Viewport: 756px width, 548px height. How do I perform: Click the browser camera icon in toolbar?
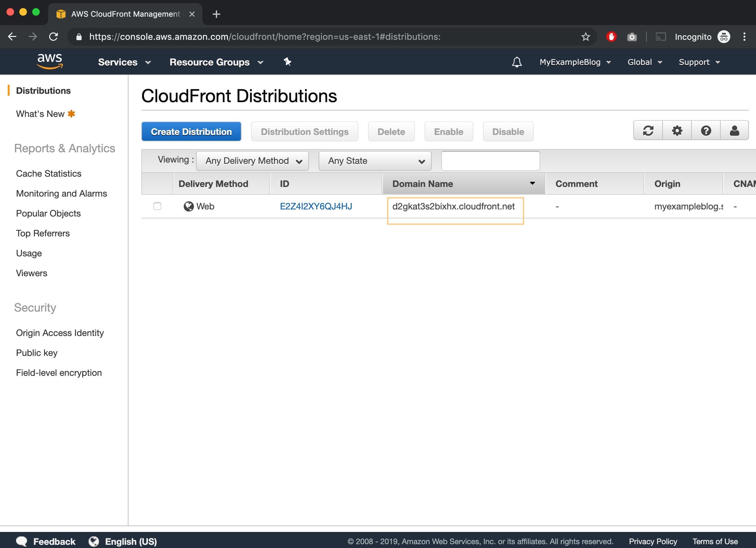coord(632,36)
